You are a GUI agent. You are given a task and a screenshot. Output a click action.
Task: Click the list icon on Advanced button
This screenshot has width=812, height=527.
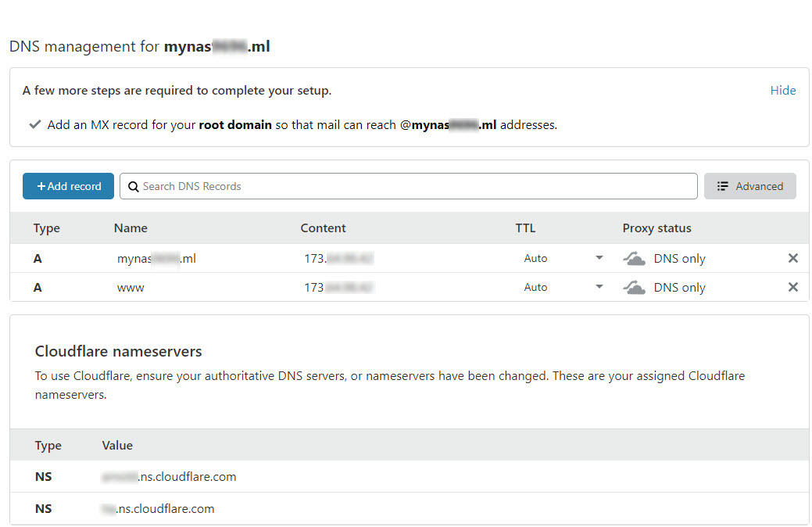click(722, 186)
